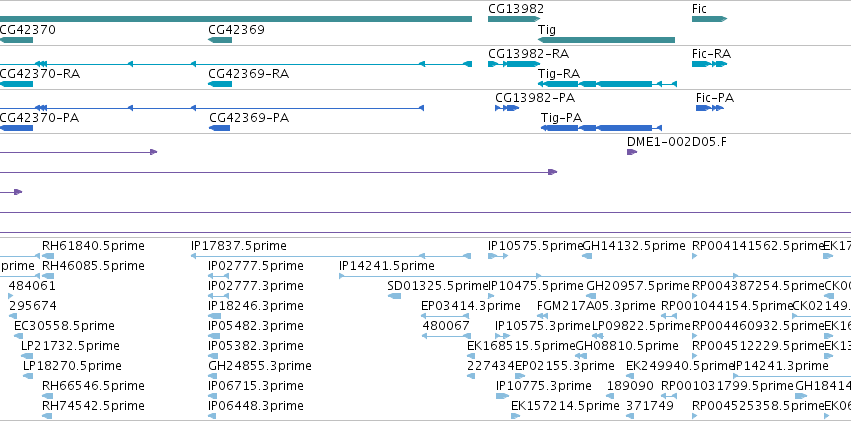The height and width of the screenshot is (421, 851).
Task: Select the 480067 feature label
Action: 446,326
